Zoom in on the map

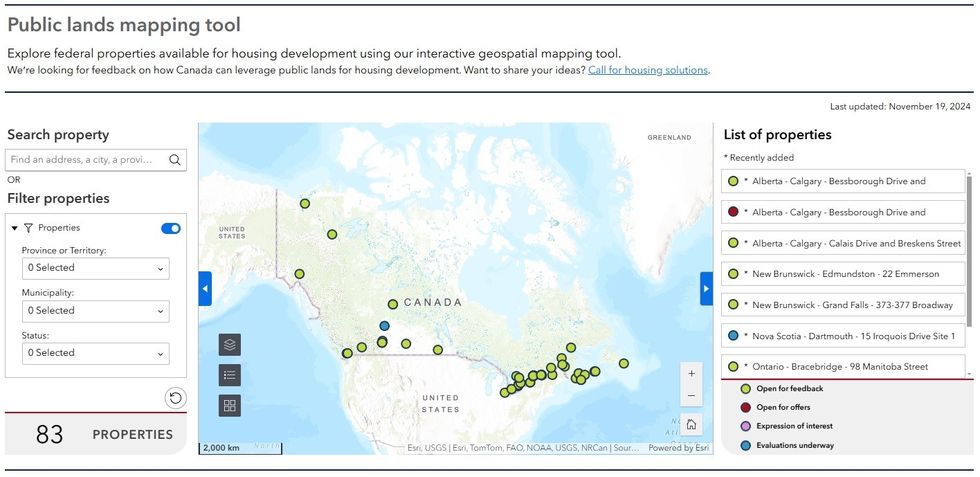tap(691, 373)
